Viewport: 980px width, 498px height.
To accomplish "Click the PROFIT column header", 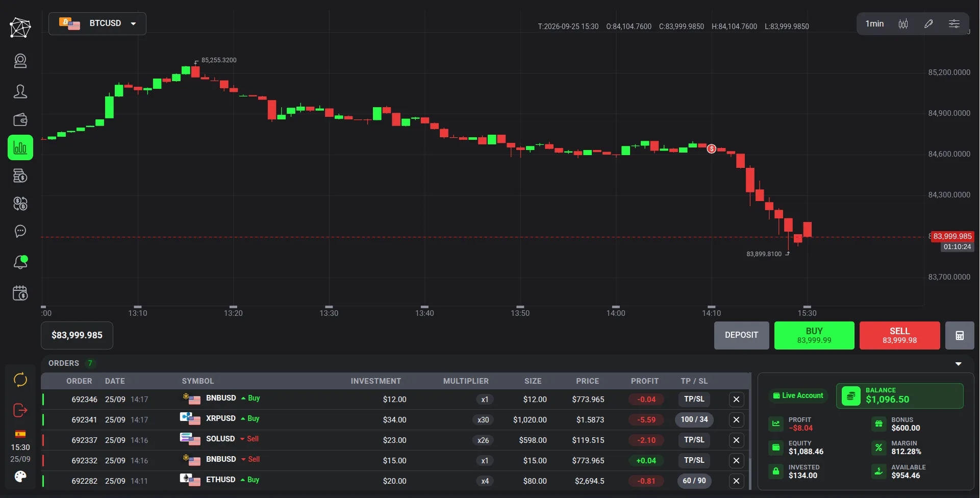I will click(644, 381).
